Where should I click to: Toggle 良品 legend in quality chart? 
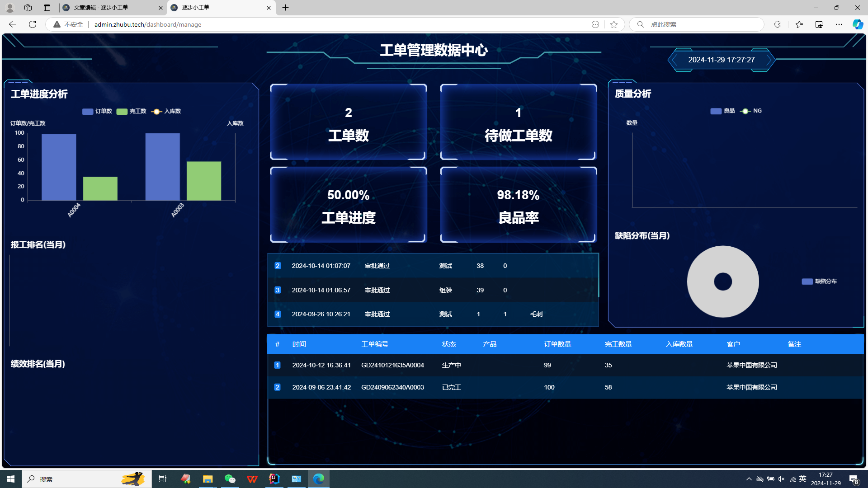tap(722, 111)
